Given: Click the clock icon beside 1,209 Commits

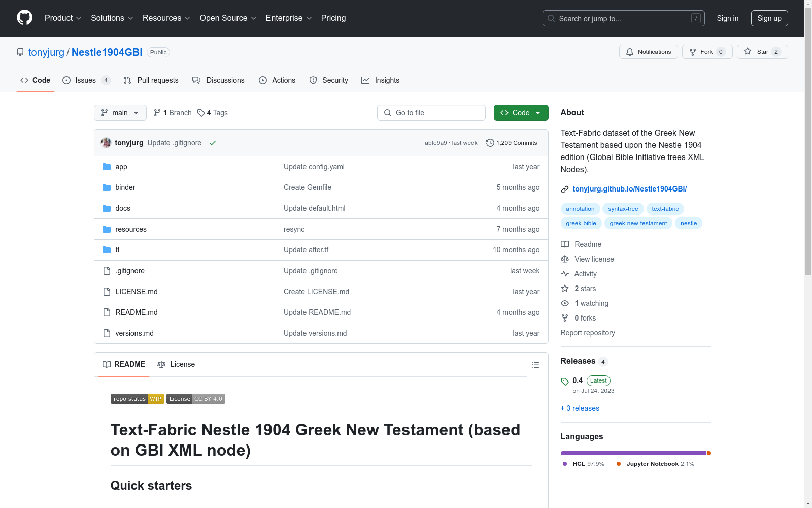Looking at the screenshot, I should click(x=490, y=143).
